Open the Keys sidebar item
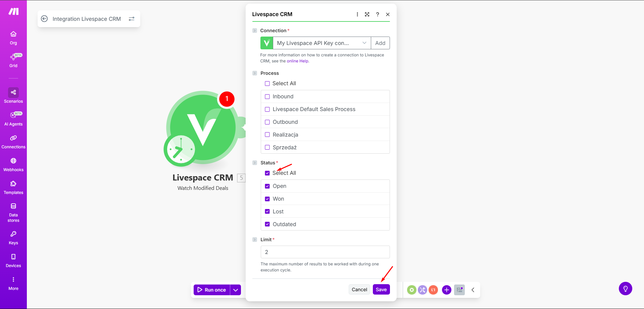 (x=13, y=238)
